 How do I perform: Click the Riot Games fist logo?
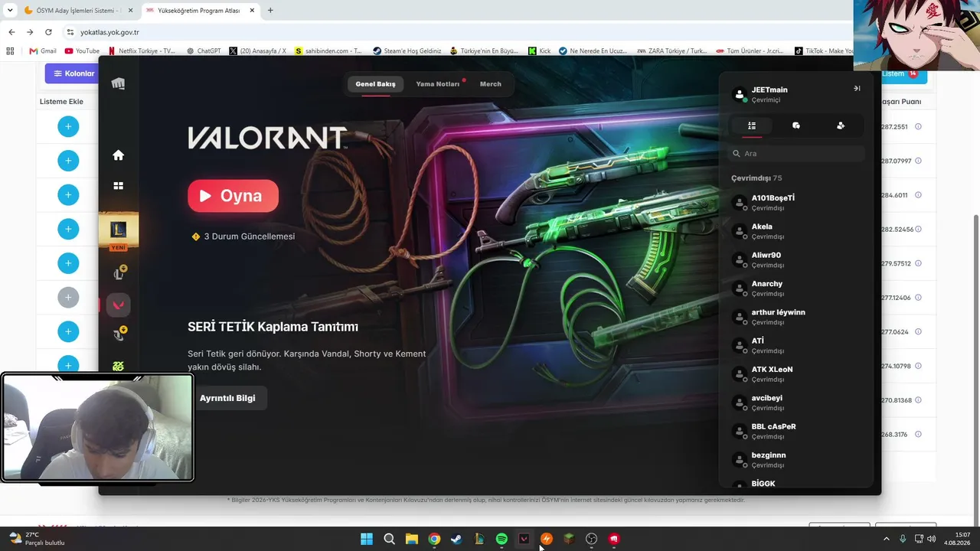pyautogui.click(x=118, y=83)
